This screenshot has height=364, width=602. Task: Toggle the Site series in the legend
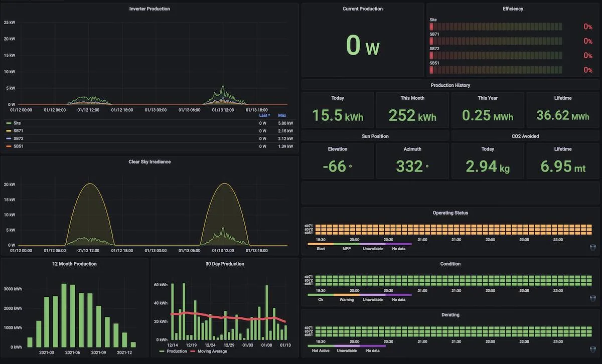pyautogui.click(x=17, y=123)
